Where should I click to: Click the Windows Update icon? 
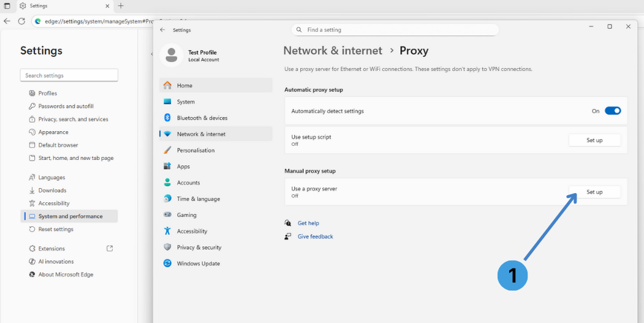pyautogui.click(x=167, y=264)
